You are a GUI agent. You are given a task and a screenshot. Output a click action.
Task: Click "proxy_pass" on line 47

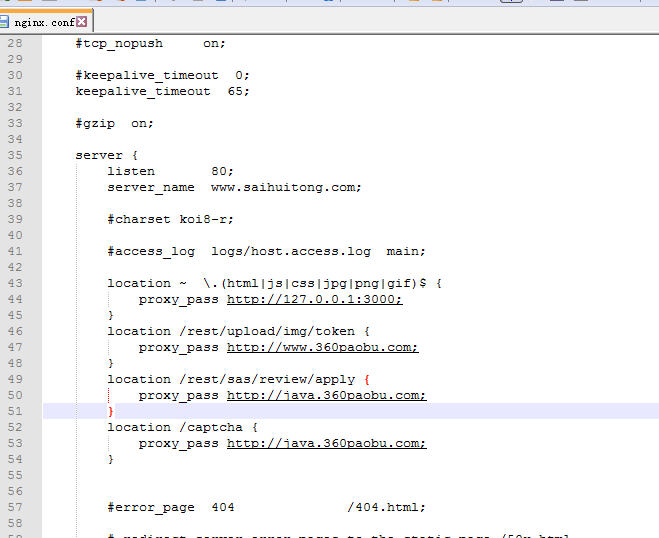click(x=179, y=348)
